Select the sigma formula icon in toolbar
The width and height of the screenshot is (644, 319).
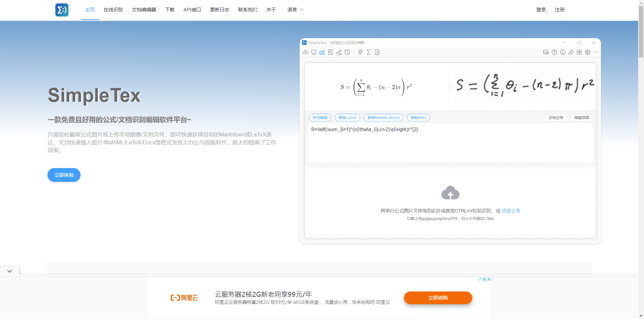(x=369, y=52)
